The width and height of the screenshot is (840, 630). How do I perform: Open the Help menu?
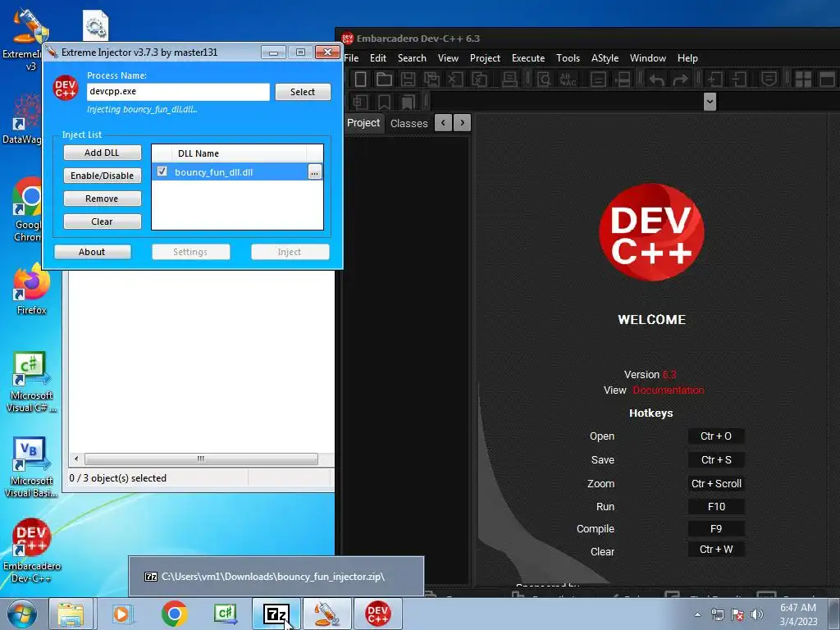click(687, 58)
